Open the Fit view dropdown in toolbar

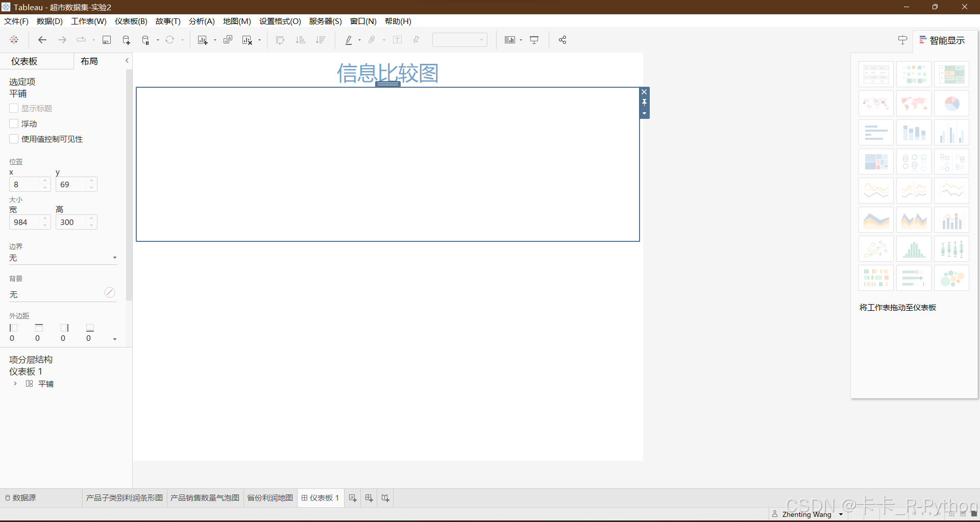point(459,40)
